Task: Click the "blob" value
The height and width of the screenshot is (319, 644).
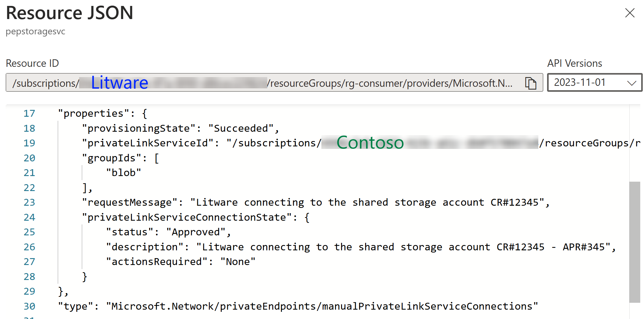Action: (123, 173)
